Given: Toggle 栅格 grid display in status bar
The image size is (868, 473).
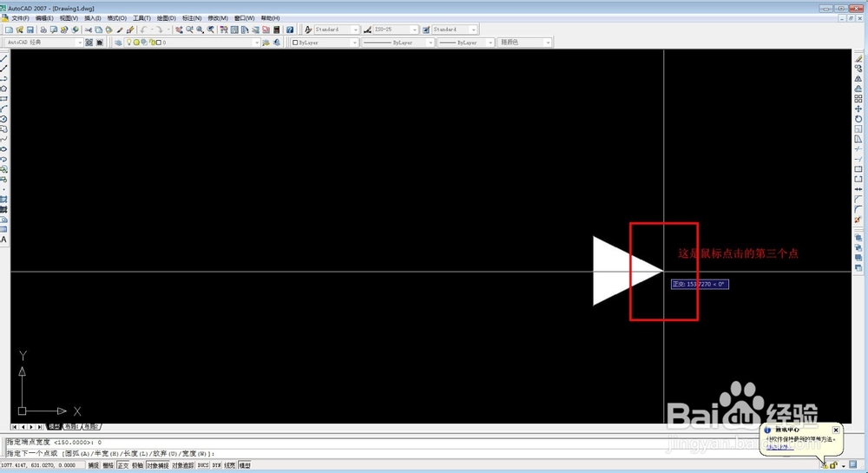Looking at the screenshot, I should point(108,465).
